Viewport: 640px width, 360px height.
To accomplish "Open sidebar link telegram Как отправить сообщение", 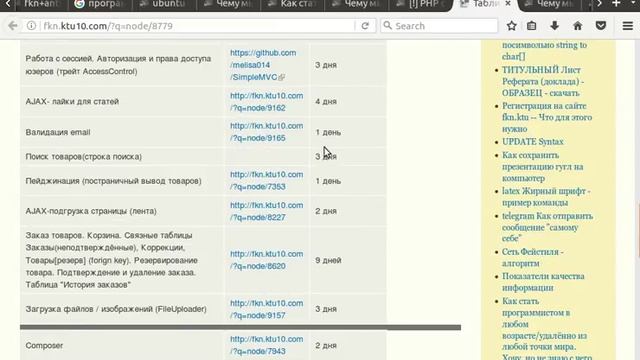I will point(547,227).
